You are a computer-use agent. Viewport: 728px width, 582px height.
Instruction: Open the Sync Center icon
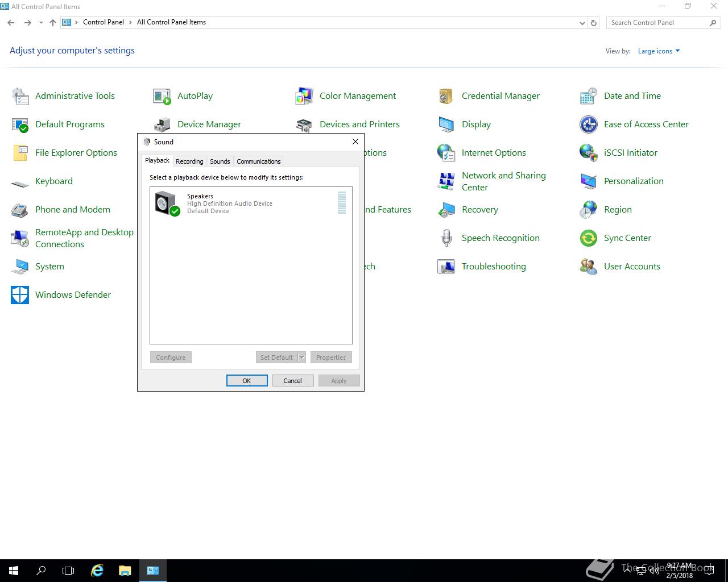(x=589, y=238)
